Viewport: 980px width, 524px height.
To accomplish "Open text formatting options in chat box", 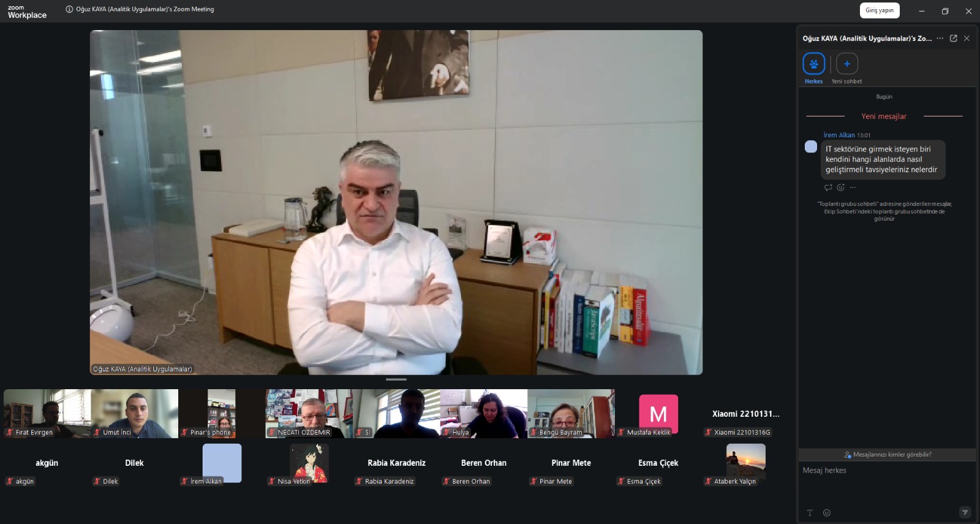I will coord(810,513).
